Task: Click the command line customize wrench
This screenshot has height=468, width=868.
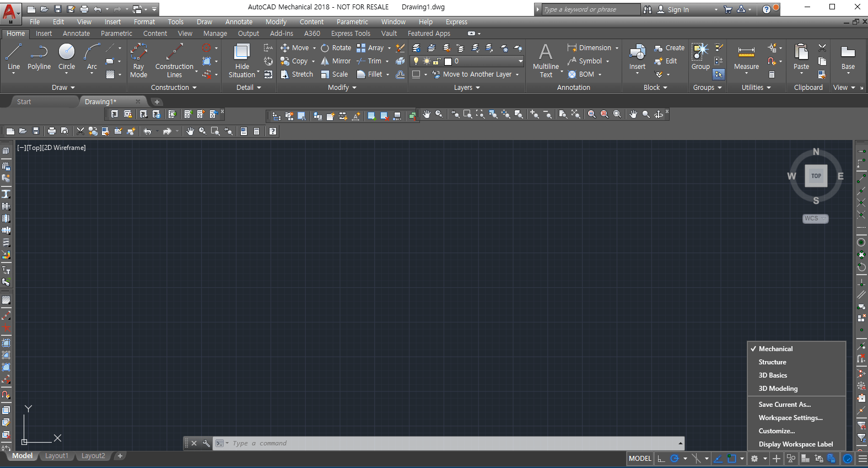Action: 206,443
